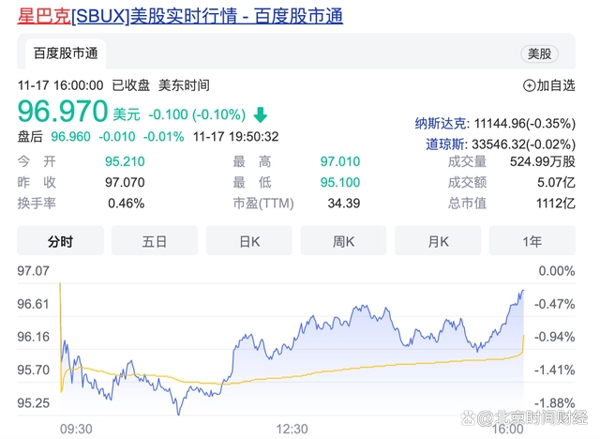Open the 纳斯达克 index link

point(441,124)
